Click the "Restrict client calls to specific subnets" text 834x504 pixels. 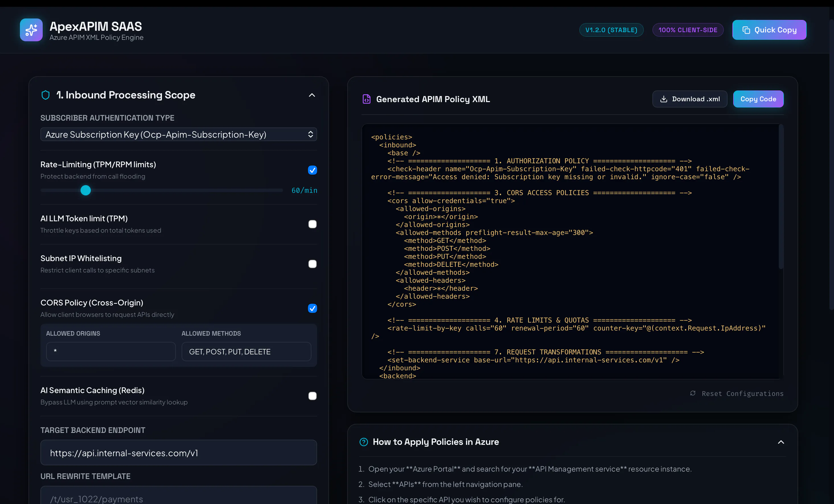[x=97, y=270]
